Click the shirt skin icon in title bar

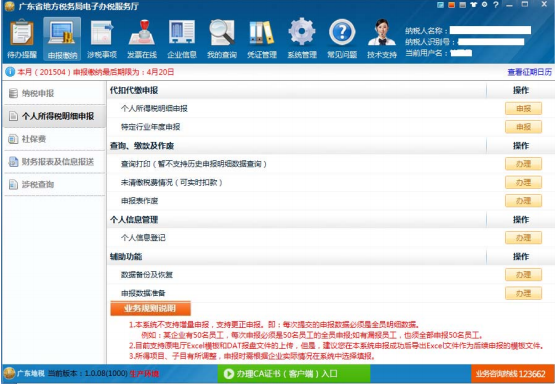coord(473,5)
